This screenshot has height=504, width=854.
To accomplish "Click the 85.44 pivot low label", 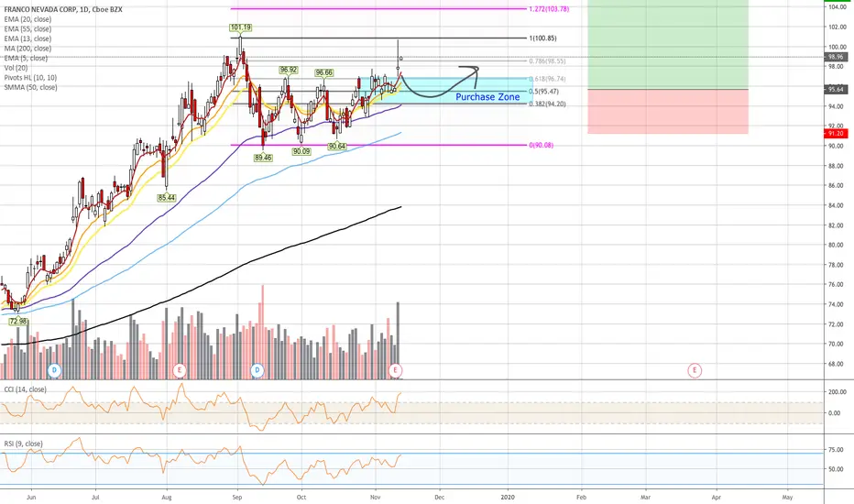I will [167, 198].
